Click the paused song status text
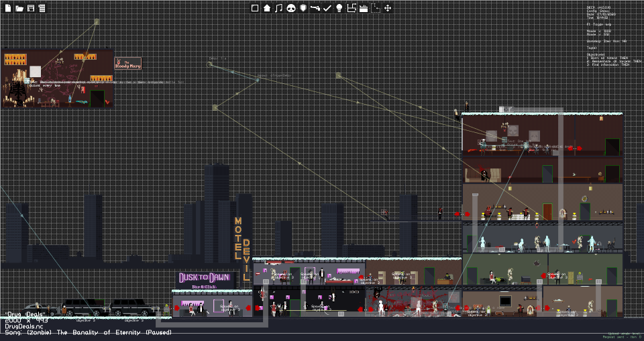 89,332
